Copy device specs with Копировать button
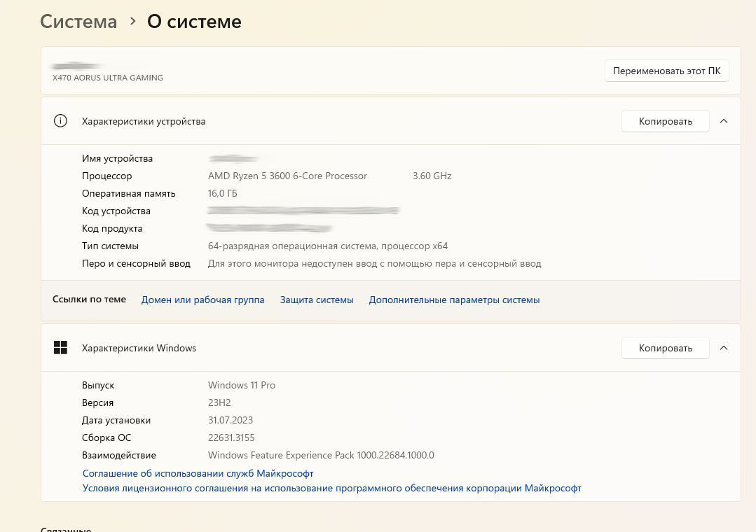756x532 pixels. point(665,121)
